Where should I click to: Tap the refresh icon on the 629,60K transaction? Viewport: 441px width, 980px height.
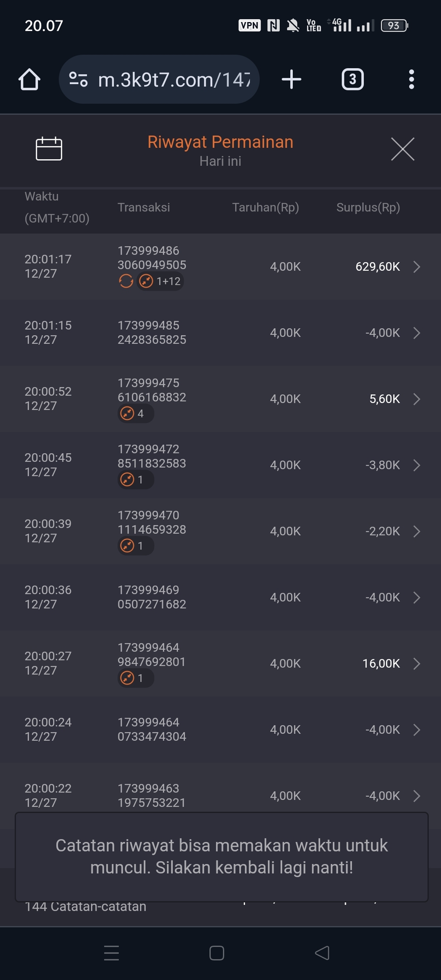(x=126, y=281)
